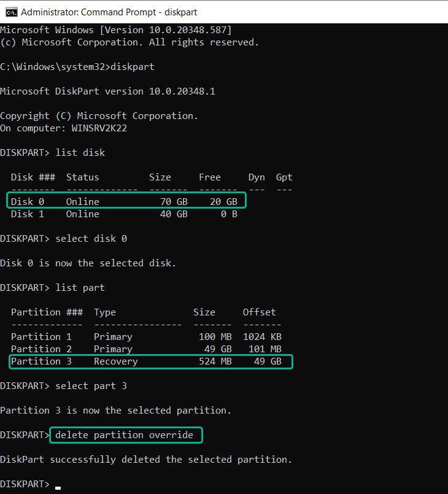
Task: Click the 'Recovery' partition type
Action: [116, 361]
